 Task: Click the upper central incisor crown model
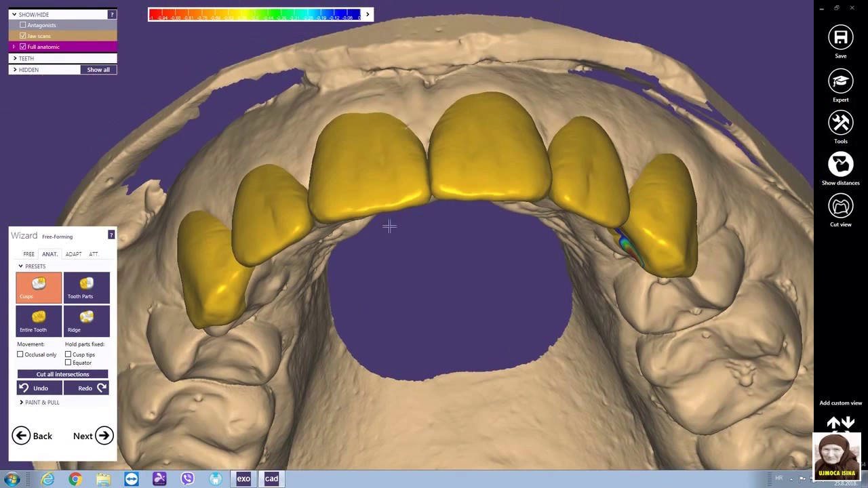point(490,146)
